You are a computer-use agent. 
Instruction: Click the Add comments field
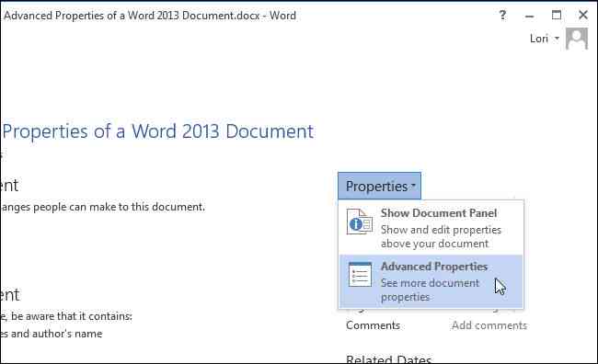pyautogui.click(x=489, y=325)
